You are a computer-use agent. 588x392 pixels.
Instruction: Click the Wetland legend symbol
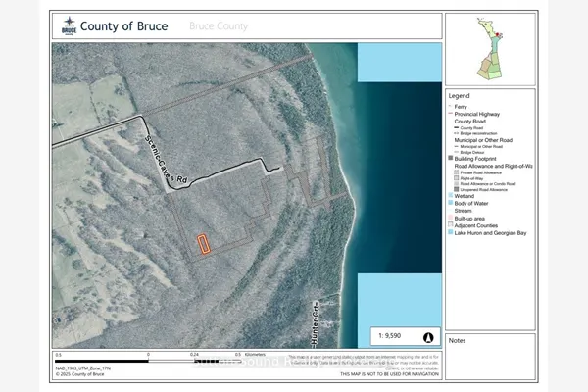tap(450, 197)
